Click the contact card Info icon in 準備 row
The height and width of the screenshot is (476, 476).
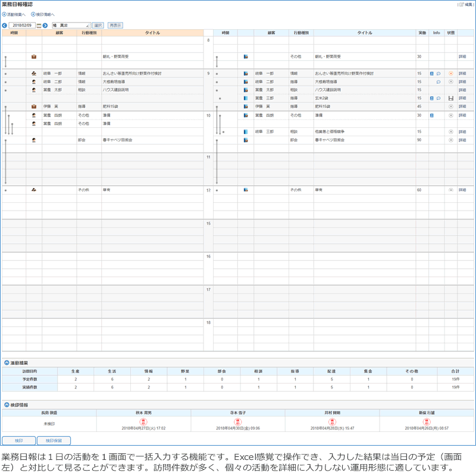click(x=432, y=115)
